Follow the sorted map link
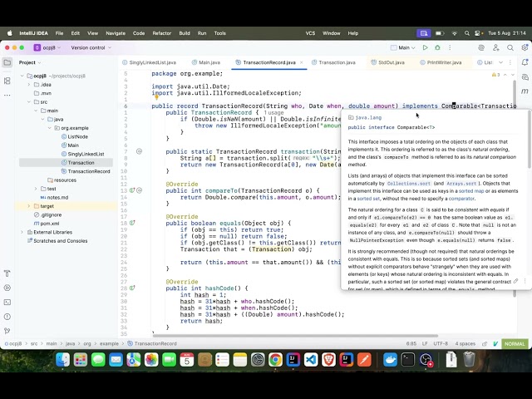The height and width of the screenshot is (399, 532). [x=471, y=191]
